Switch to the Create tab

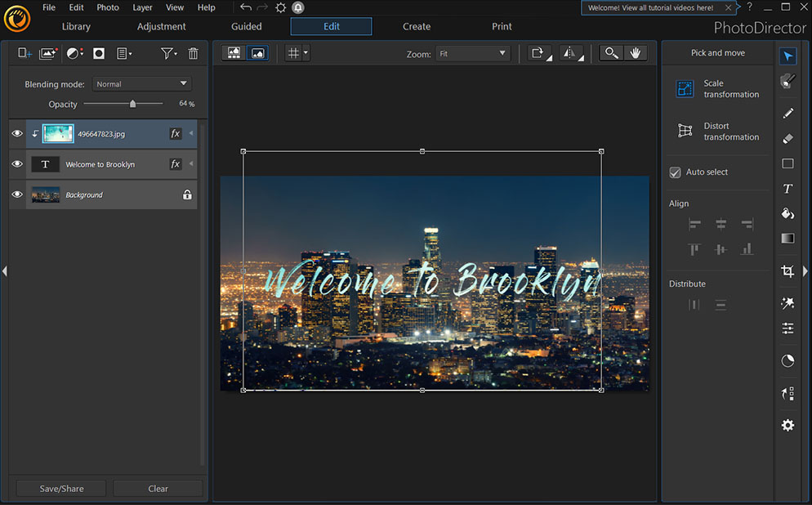416,26
